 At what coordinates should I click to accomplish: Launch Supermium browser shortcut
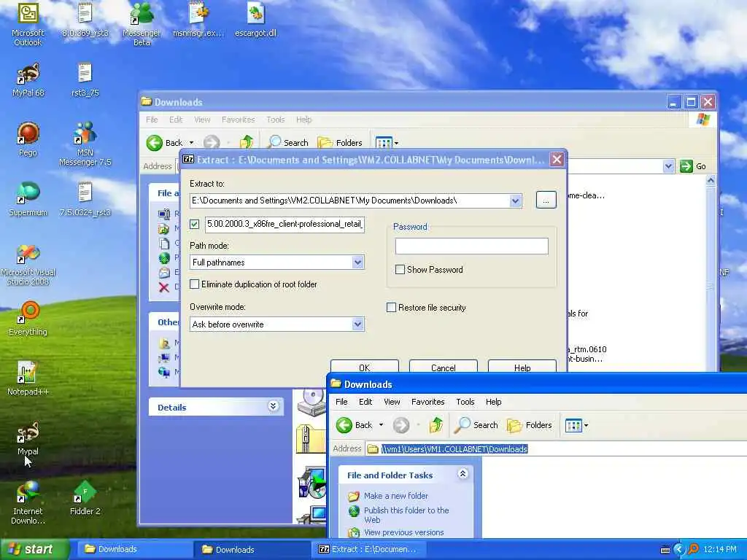tap(28, 200)
